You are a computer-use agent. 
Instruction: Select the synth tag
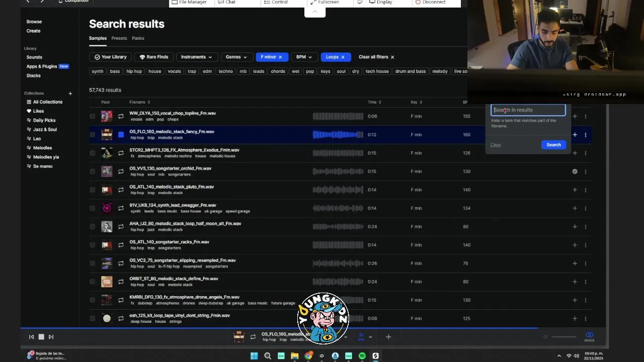point(98,71)
